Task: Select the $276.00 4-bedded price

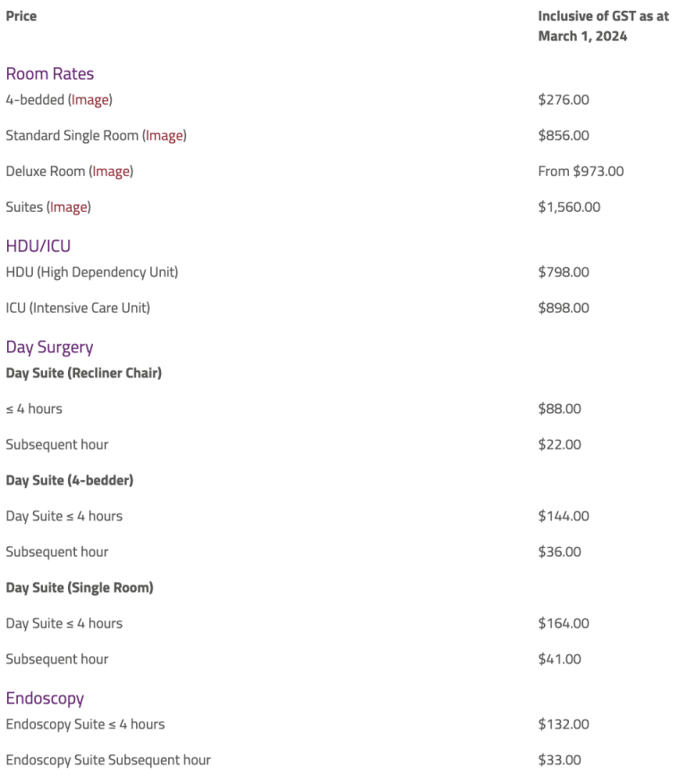Action: tap(564, 100)
